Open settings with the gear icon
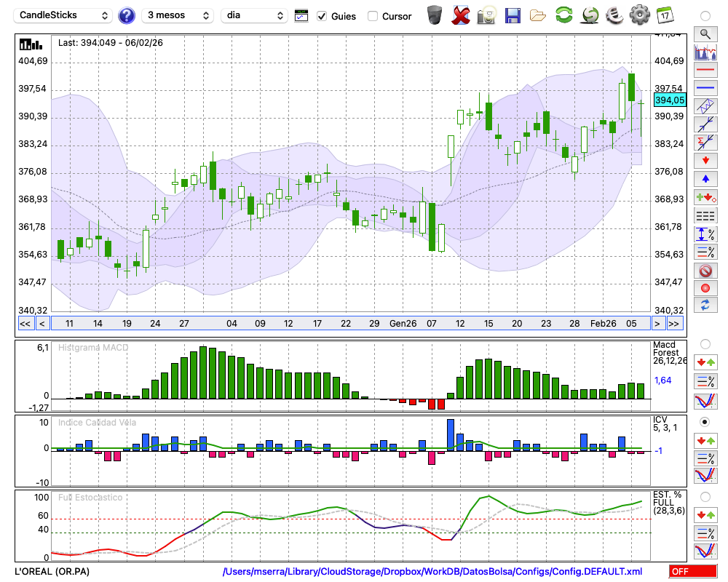The width and height of the screenshot is (728, 582). point(639,15)
